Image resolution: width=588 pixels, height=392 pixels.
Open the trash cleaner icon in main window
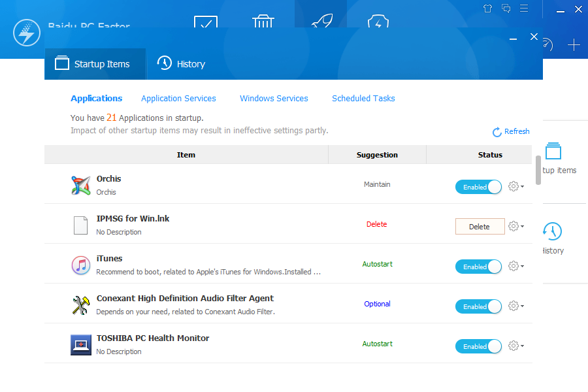(x=263, y=21)
